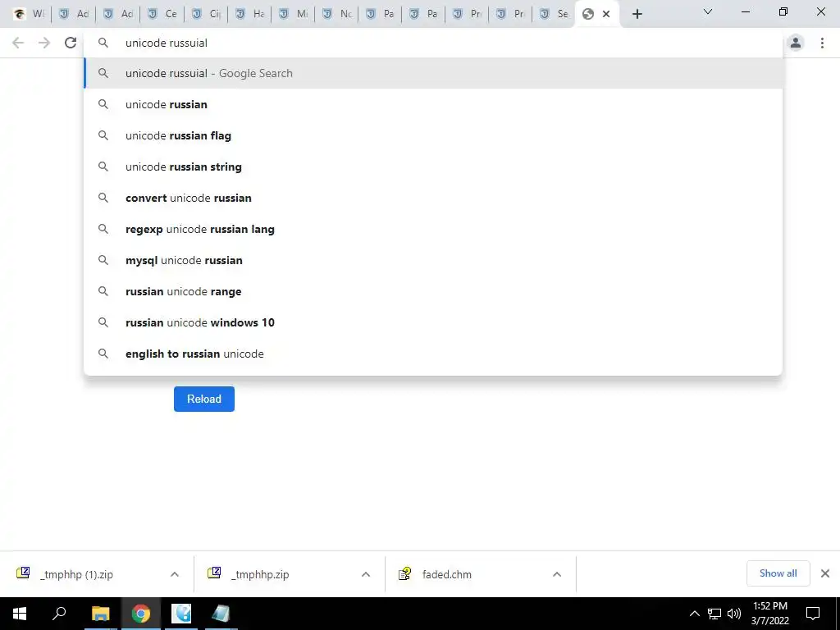Open the Windows notification center

click(813, 614)
